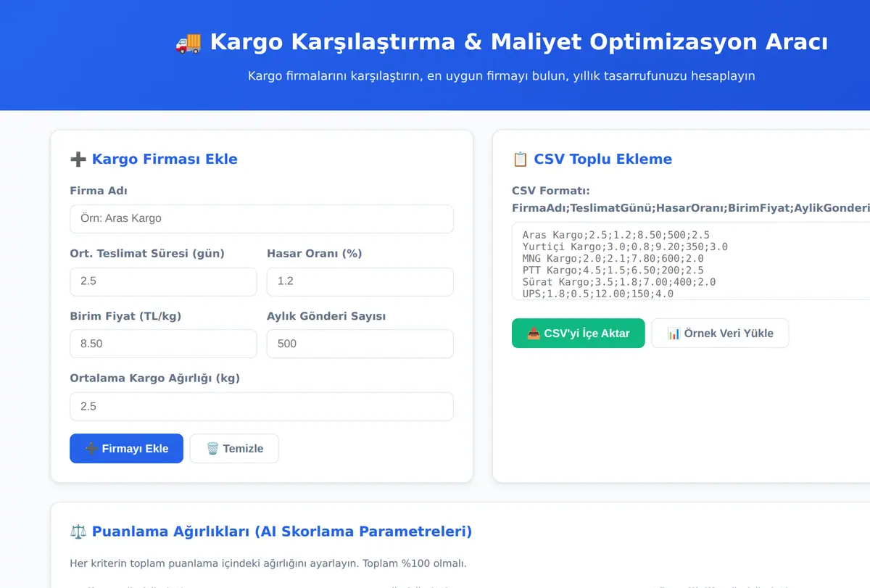Viewport: 870px width, 588px height.
Task: Click the header subtitle about yıllık tasarruf
Action: [501, 76]
